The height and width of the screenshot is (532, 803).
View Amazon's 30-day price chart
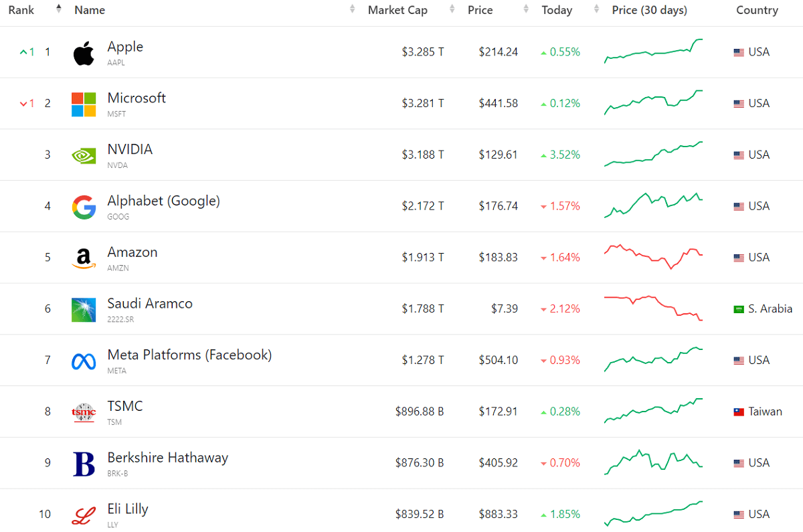(653, 257)
